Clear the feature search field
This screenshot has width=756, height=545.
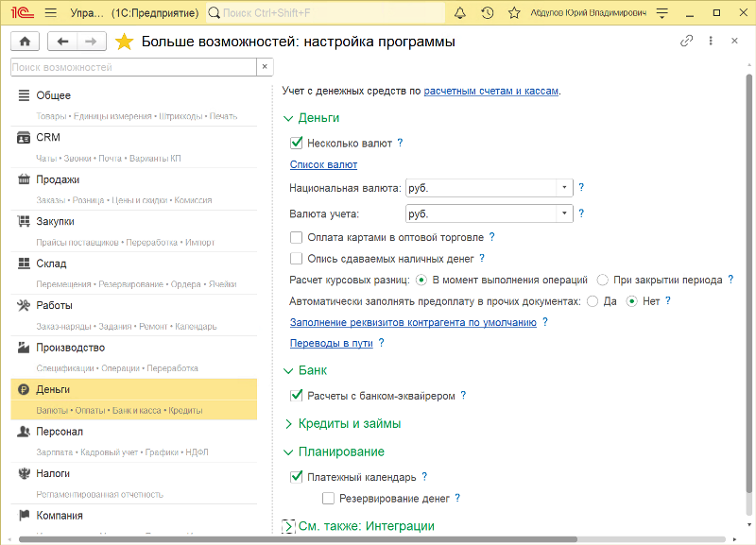point(266,67)
